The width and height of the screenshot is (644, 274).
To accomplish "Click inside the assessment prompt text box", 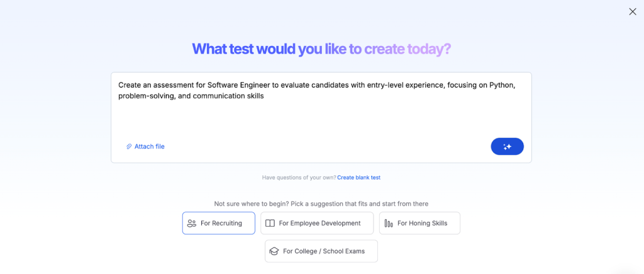I will click(321, 120).
